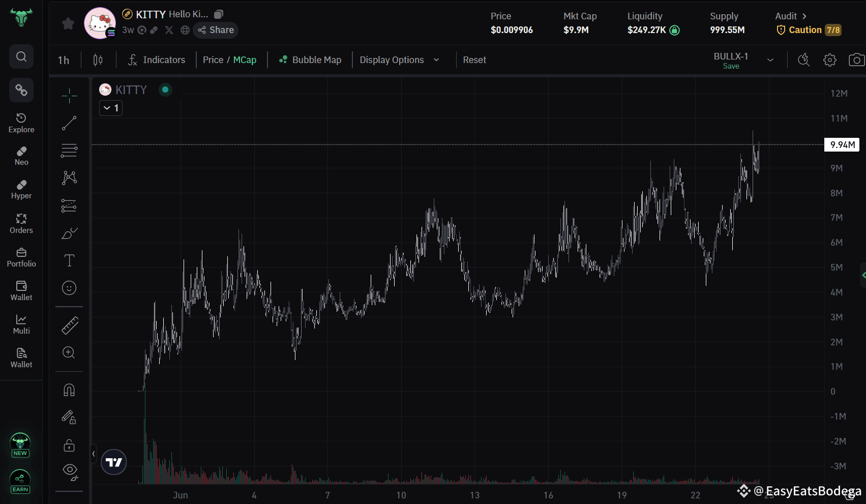Add KITTY to favorites with the star icon

coord(68,23)
